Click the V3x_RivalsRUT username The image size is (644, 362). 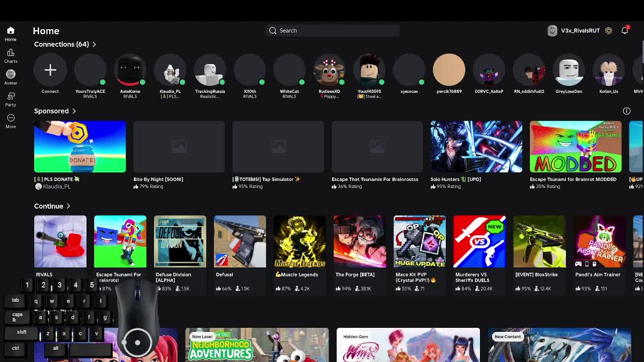click(580, 31)
